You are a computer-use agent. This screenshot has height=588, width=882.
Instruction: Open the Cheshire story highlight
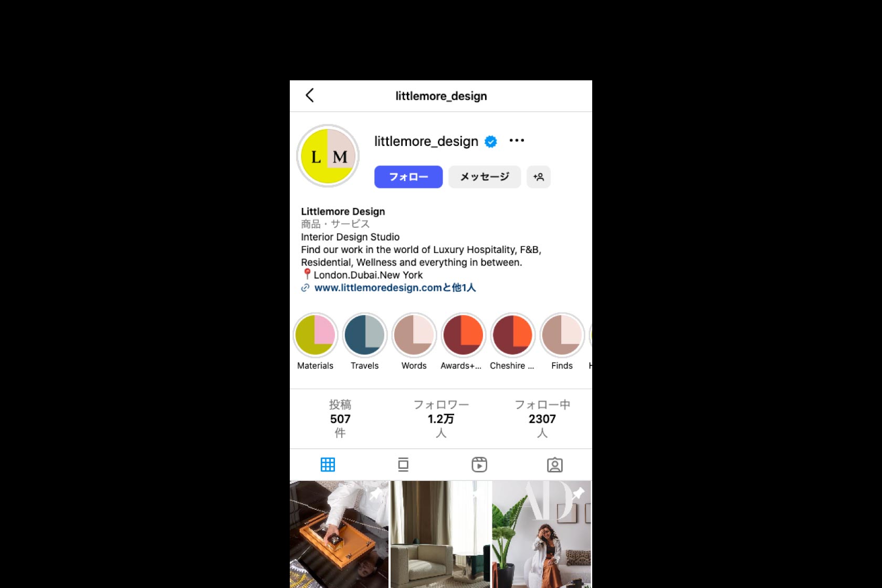pyautogui.click(x=512, y=335)
